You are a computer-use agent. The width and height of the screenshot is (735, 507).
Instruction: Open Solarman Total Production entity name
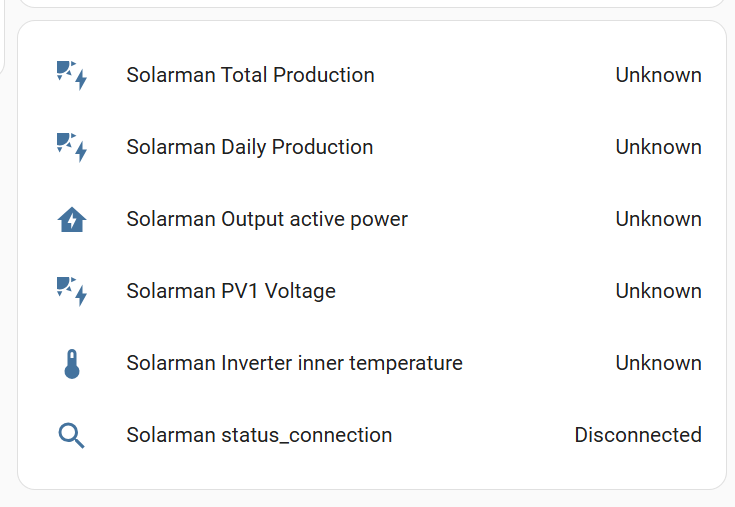pyautogui.click(x=250, y=75)
